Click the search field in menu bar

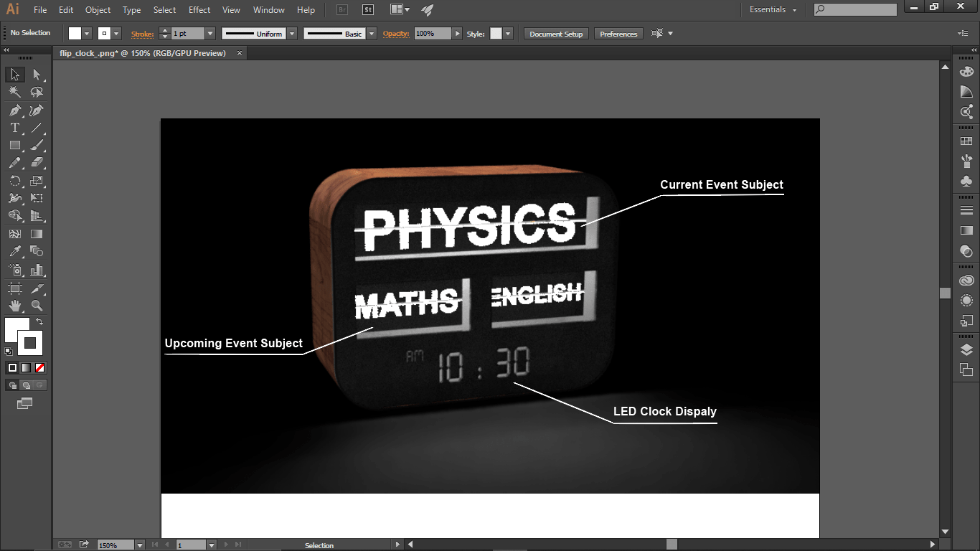855,10
